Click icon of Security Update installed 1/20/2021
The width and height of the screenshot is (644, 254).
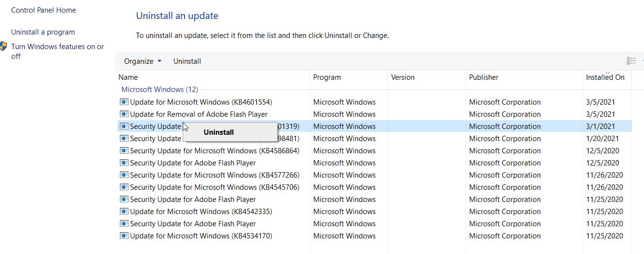click(x=124, y=139)
